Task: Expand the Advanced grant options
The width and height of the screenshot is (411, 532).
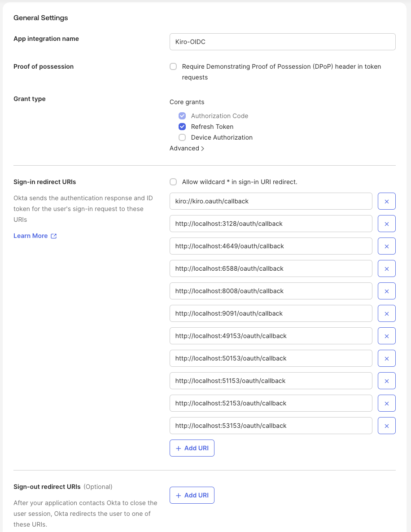Action: pyautogui.click(x=187, y=148)
